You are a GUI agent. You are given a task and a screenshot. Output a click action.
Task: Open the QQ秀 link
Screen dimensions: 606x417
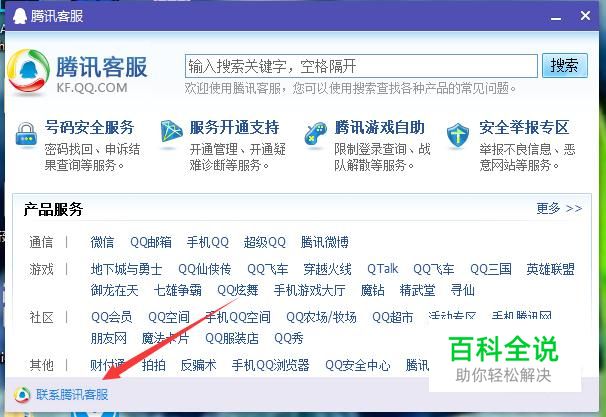(x=289, y=339)
